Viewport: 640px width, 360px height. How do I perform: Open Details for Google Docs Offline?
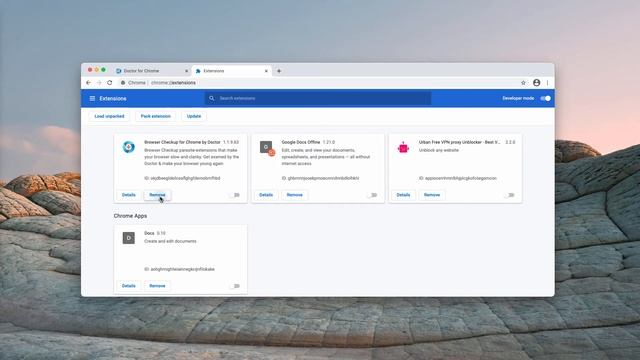pos(266,195)
